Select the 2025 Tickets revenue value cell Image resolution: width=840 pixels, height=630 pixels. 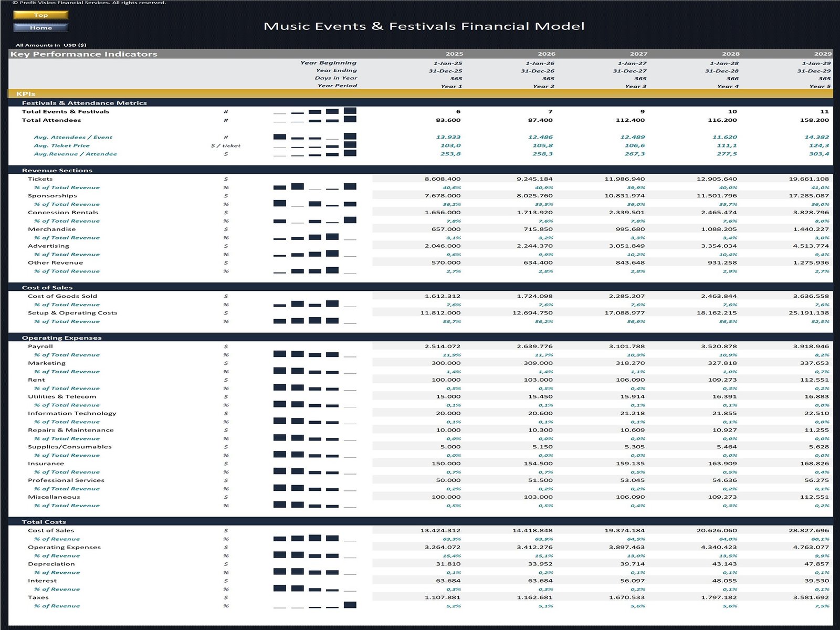click(443, 179)
